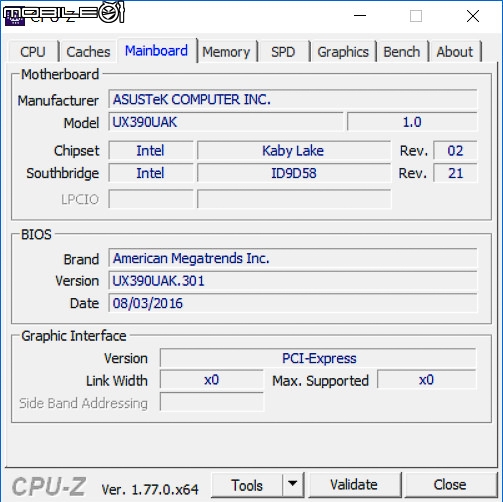Click the Manufacturer field ASUSTeK COMPUTER INC.
Screen dimensions: 503x502
(293, 99)
